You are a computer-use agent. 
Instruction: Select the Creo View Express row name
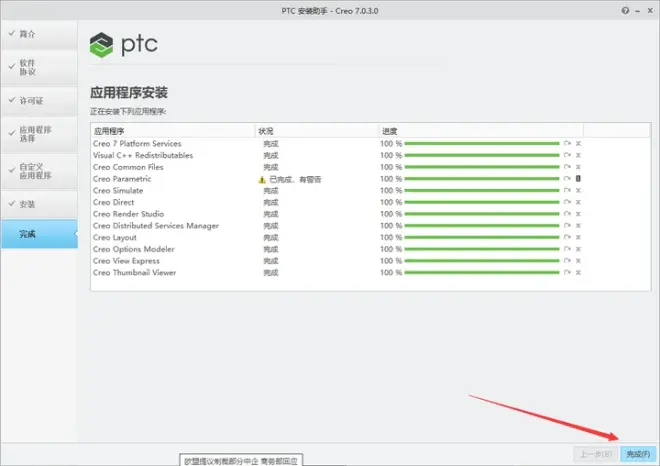pyautogui.click(x=126, y=261)
